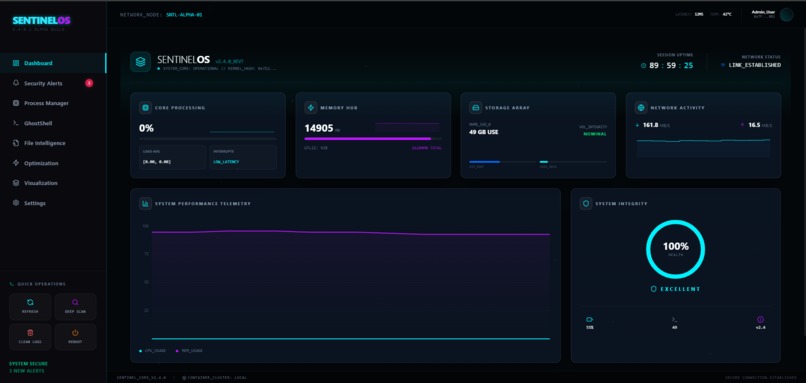Go to Process Manager page
The image size is (806, 383).
pyautogui.click(x=53, y=103)
